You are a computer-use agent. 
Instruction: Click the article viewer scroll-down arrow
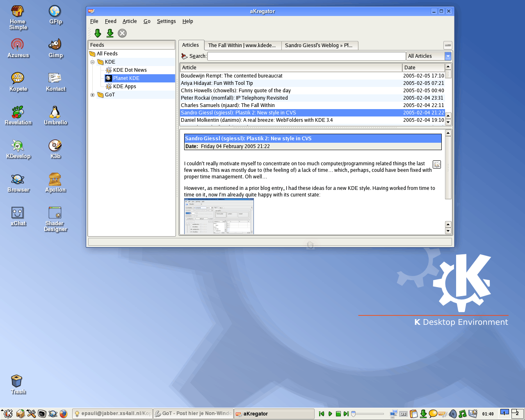tap(448, 231)
